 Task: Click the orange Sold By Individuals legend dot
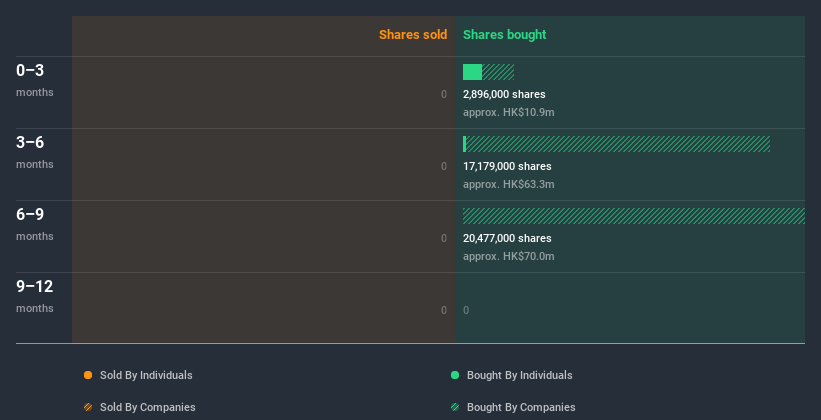point(88,375)
